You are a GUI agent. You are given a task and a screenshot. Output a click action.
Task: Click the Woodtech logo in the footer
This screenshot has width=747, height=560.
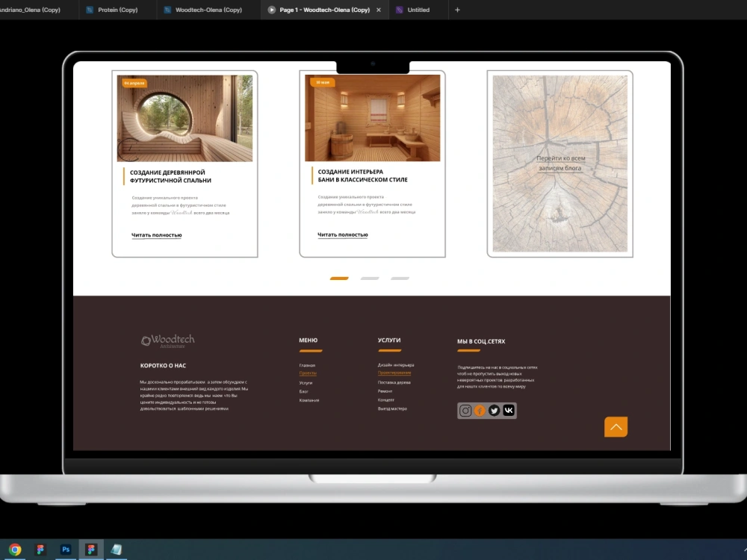[167, 341]
